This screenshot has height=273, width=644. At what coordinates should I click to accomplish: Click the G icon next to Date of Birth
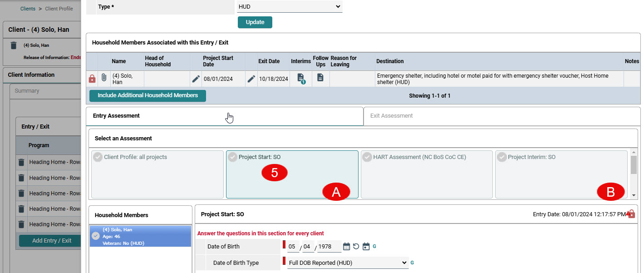374,247
